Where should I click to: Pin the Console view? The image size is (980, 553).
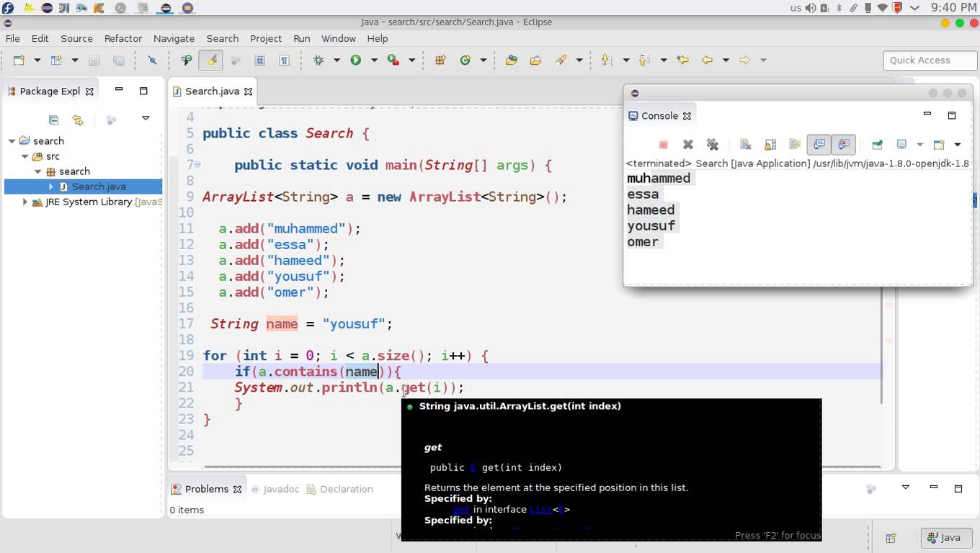tap(876, 144)
